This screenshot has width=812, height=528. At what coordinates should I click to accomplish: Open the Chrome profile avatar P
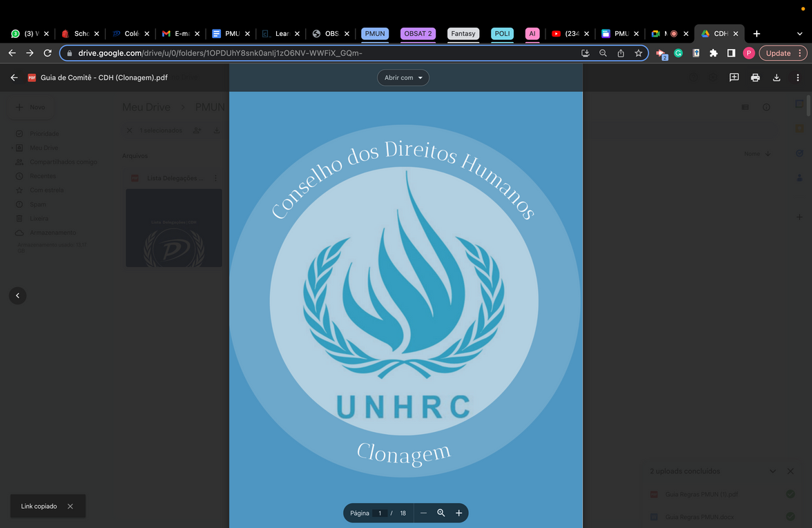(748, 52)
